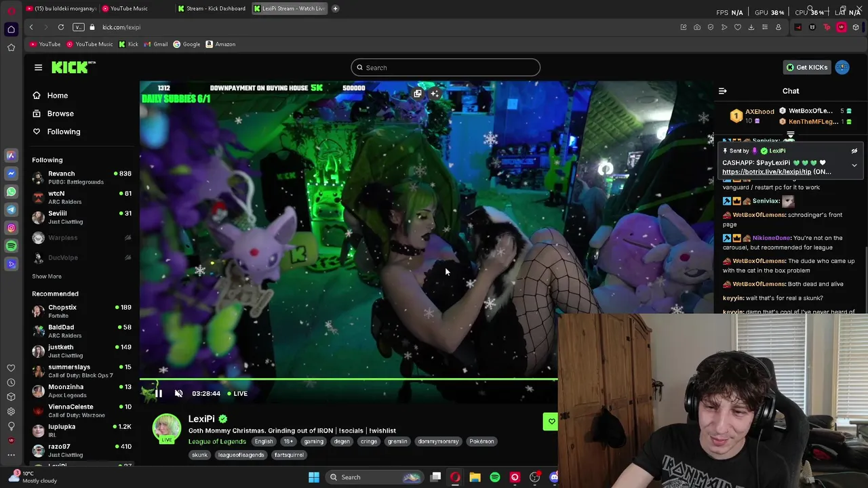The height and width of the screenshot is (488, 868).
Task: Open LexiPi's profile avatar
Action: 167,428
